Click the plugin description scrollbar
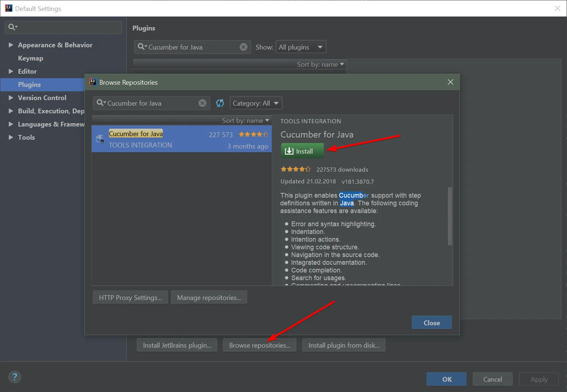567x392 pixels. coord(450,216)
